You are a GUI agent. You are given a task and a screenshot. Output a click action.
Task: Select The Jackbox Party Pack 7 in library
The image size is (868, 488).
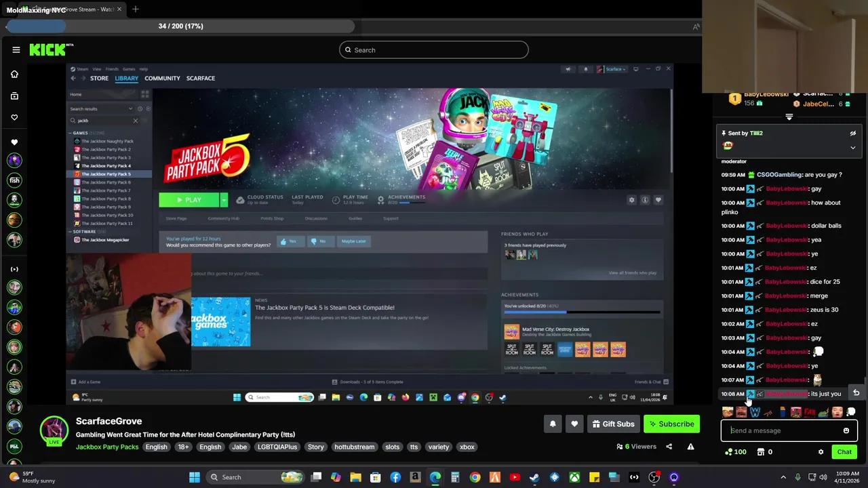point(106,190)
